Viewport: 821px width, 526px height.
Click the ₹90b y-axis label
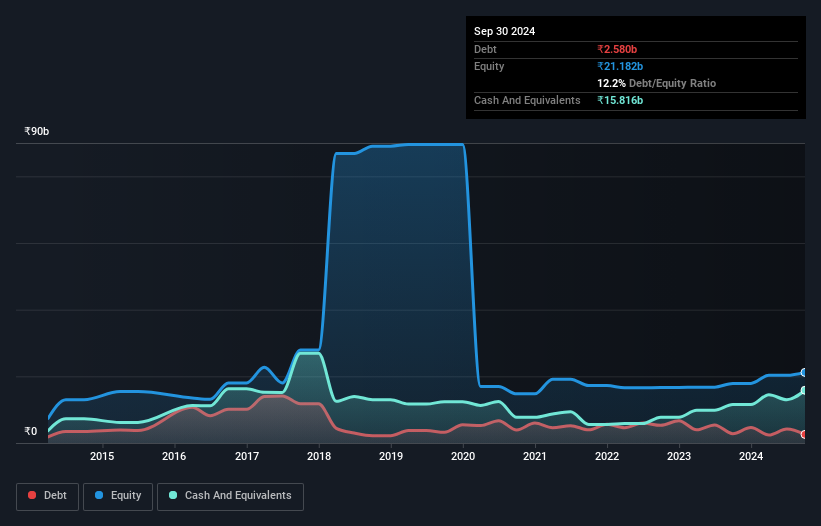pos(37,131)
